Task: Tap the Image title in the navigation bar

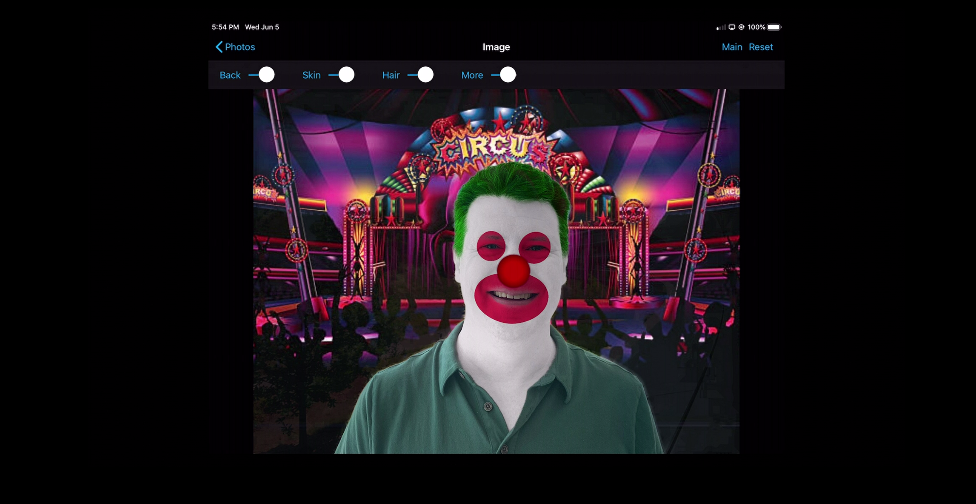Action: pos(496,47)
